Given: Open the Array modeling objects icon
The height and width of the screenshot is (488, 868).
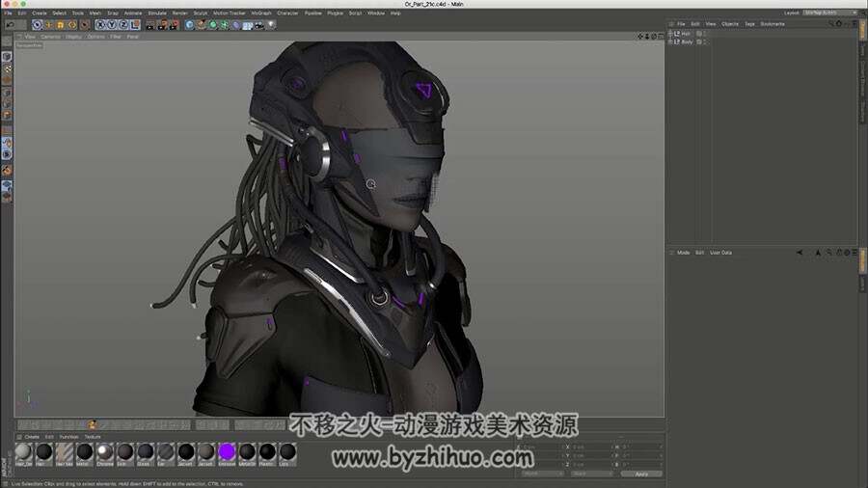Looking at the screenshot, I should click(224, 25).
